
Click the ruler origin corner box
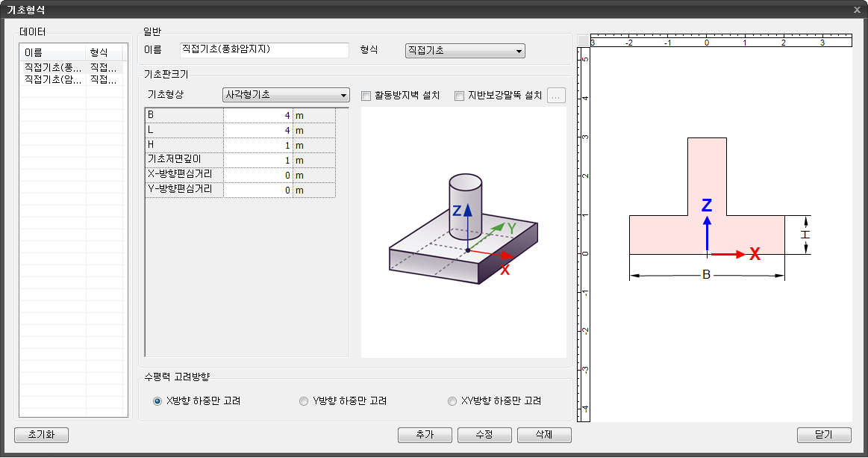point(583,40)
